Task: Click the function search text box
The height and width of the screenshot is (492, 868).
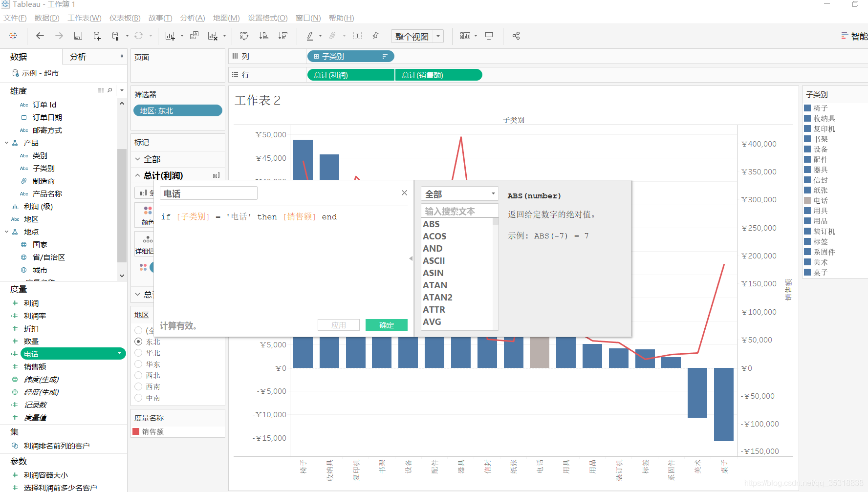Action: [459, 211]
